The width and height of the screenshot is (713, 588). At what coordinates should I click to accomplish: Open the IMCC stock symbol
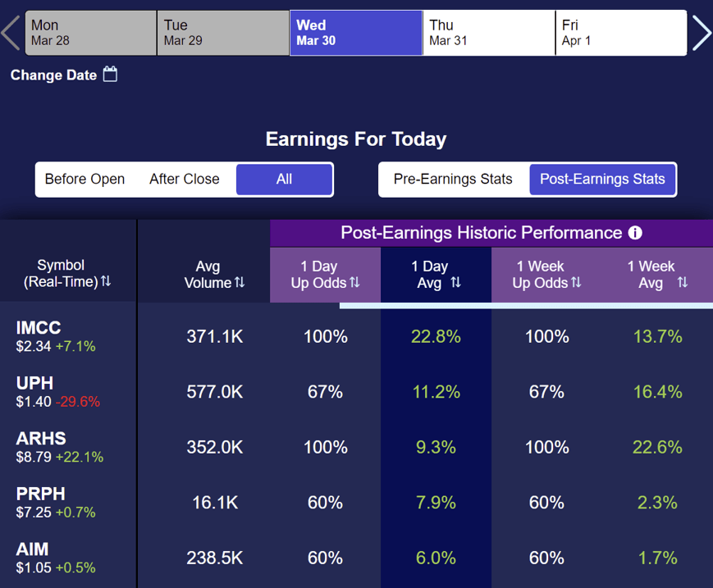pos(39,328)
